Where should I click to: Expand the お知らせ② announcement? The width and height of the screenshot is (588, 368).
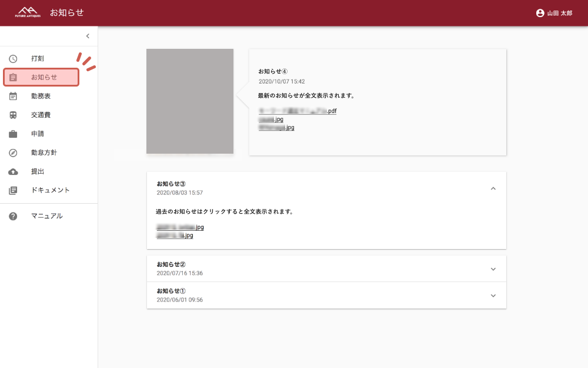(493, 269)
